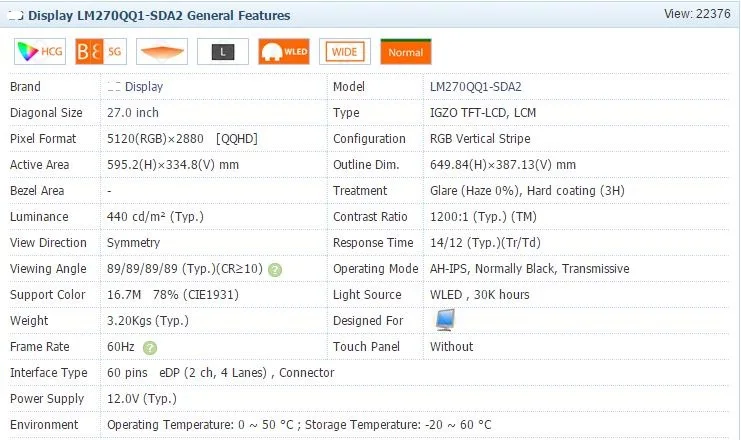The height and width of the screenshot is (440, 741).
Task: Click the IGZO TFT-LCD, LCM type value
Action: [x=483, y=113]
